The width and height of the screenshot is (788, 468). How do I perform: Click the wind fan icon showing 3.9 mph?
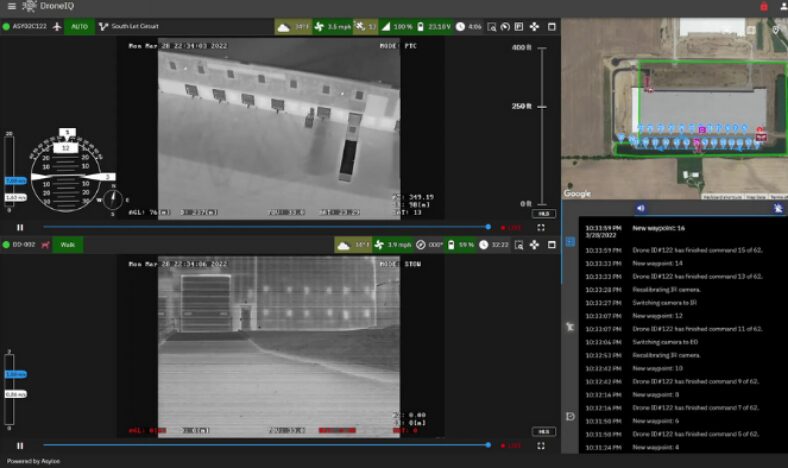pyautogui.click(x=379, y=245)
